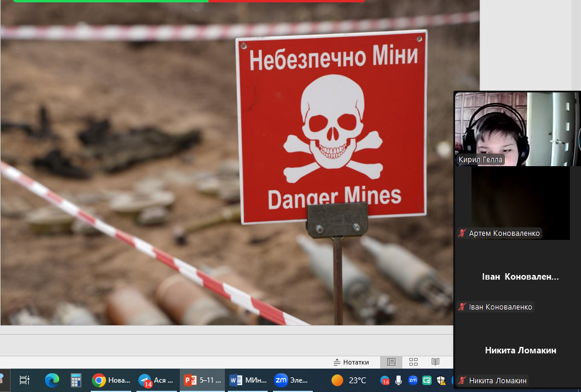The height and width of the screenshot is (392, 581).
Task: Open Task View on the taskbar
Action: pyautogui.click(x=25, y=380)
